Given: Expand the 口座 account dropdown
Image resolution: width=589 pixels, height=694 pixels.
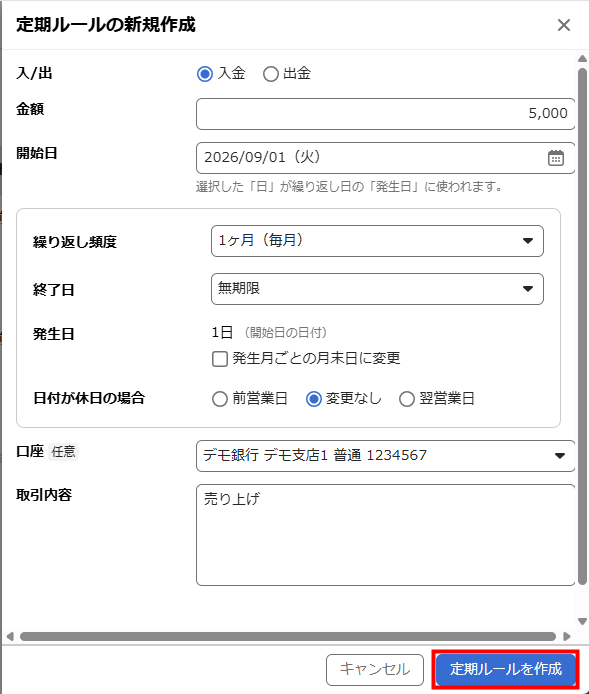Looking at the screenshot, I should [x=385, y=456].
